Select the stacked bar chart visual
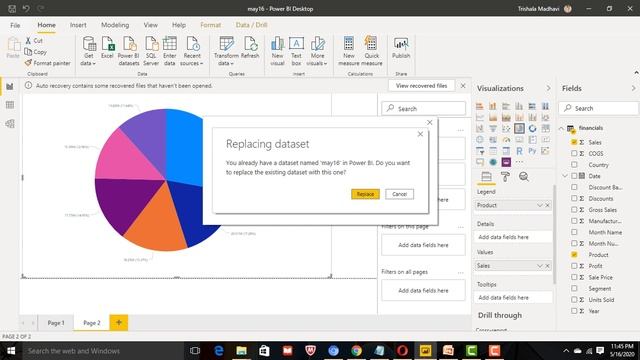Screen dimensions: 640x360 (x=480, y=106)
